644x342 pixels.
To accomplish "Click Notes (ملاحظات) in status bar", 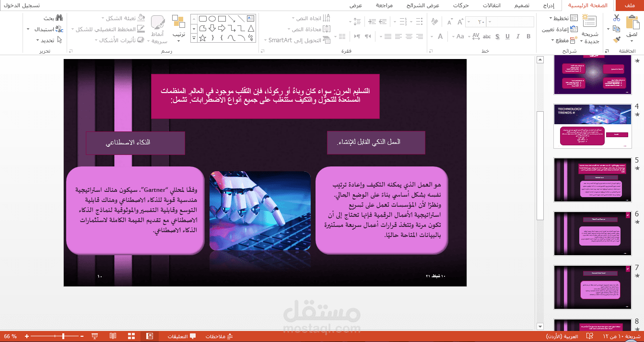I will pos(219,337).
